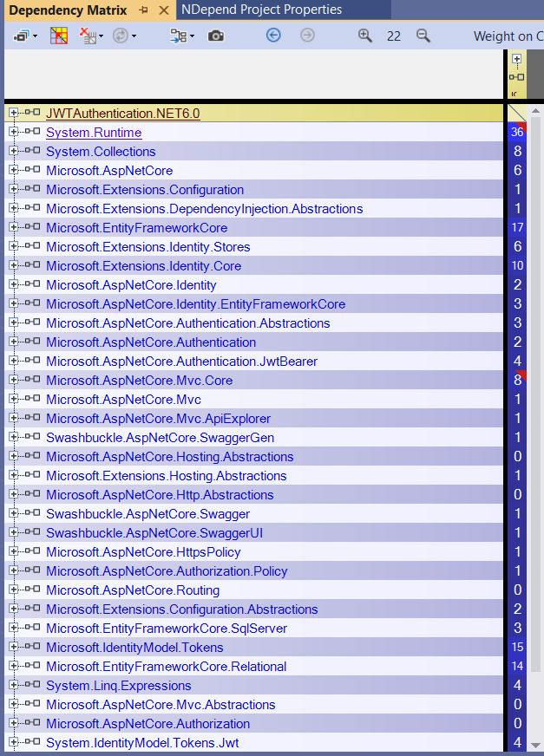Expand Microsoft.AspNetCore.Authentication.JwtBearer row
This screenshot has height=756, width=544.
[x=13, y=361]
